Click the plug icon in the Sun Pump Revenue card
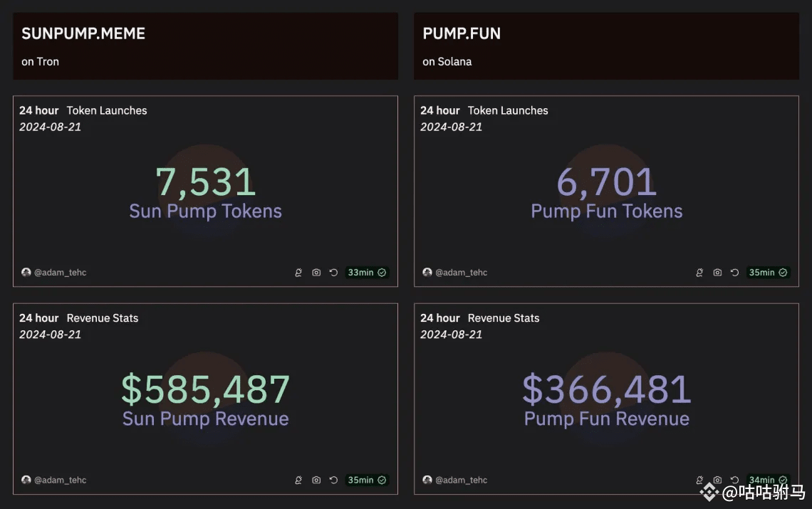812x509 pixels. pyautogui.click(x=298, y=481)
